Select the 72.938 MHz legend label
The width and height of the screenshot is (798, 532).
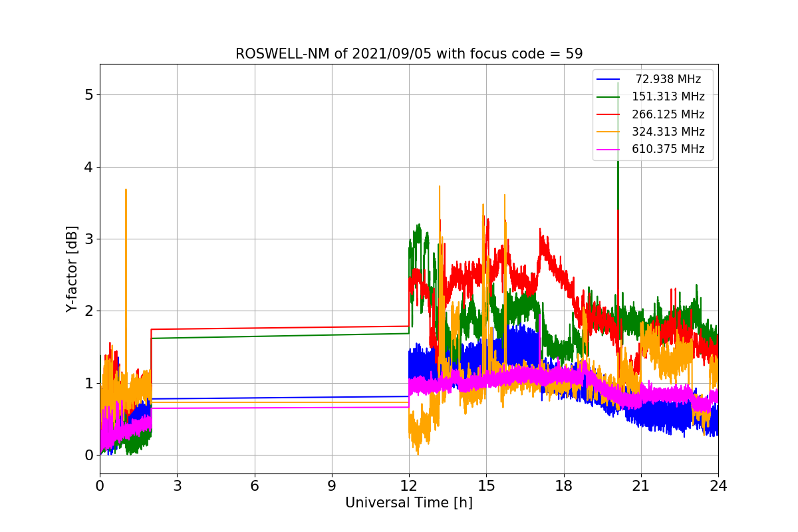coord(668,79)
